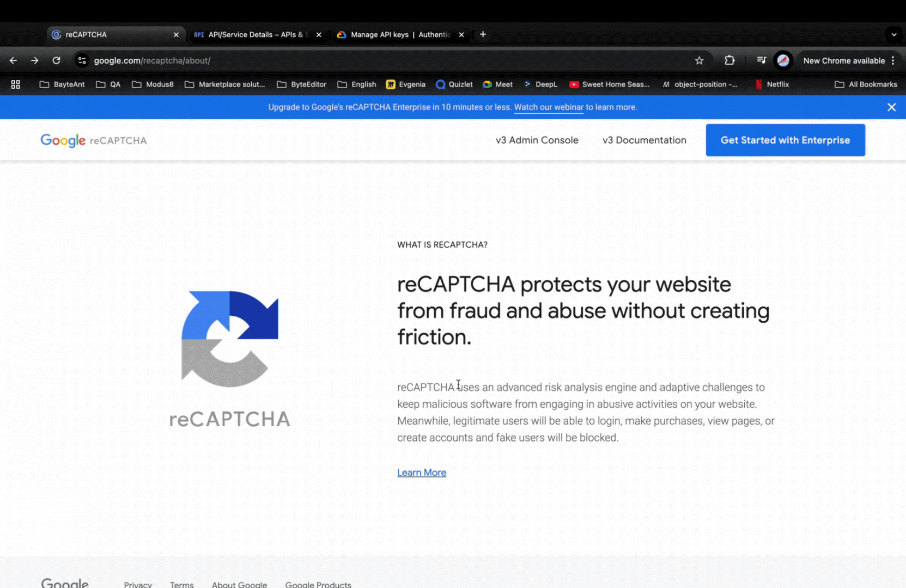
Task: Open the apps grid in bookmarks bar
Action: (x=15, y=84)
